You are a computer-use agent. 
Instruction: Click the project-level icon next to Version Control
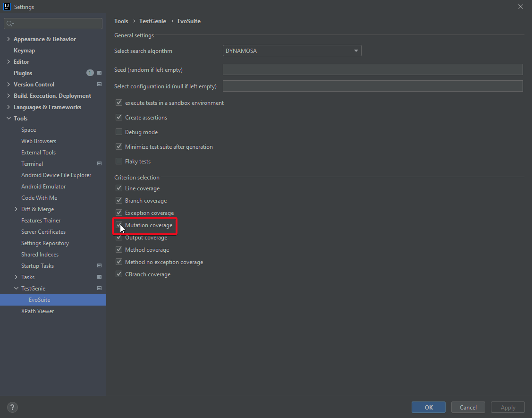pos(100,84)
